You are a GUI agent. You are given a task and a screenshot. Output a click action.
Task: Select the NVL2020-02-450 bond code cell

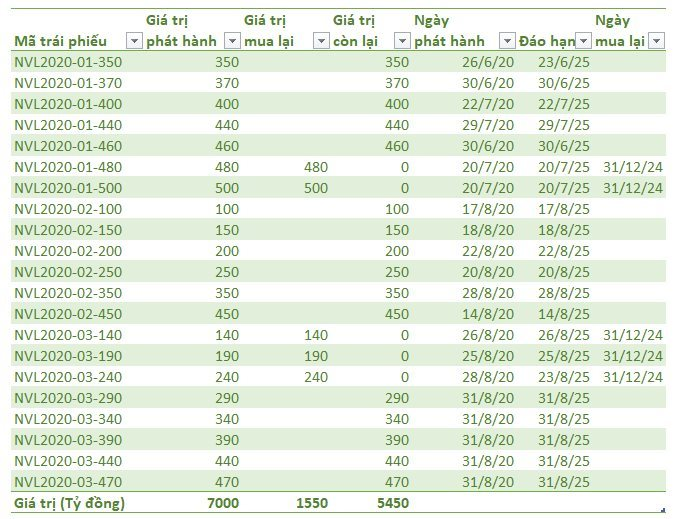pyautogui.click(x=68, y=313)
